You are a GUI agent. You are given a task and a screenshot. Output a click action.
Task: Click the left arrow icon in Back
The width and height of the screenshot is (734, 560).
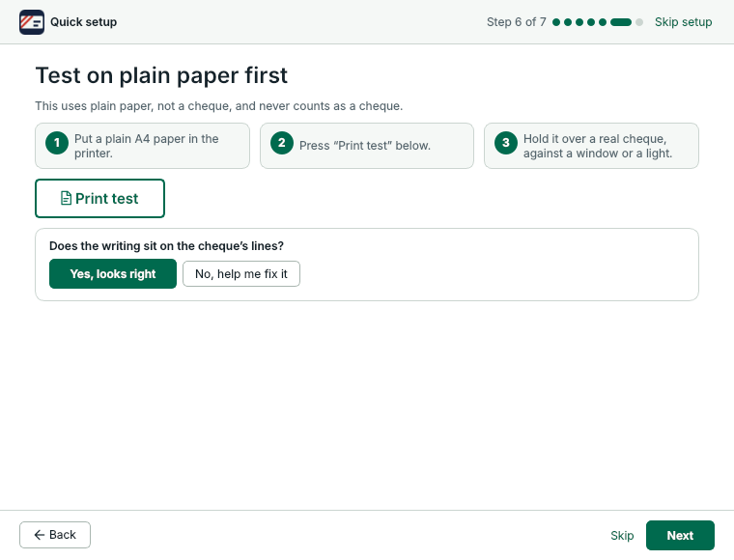point(40,535)
